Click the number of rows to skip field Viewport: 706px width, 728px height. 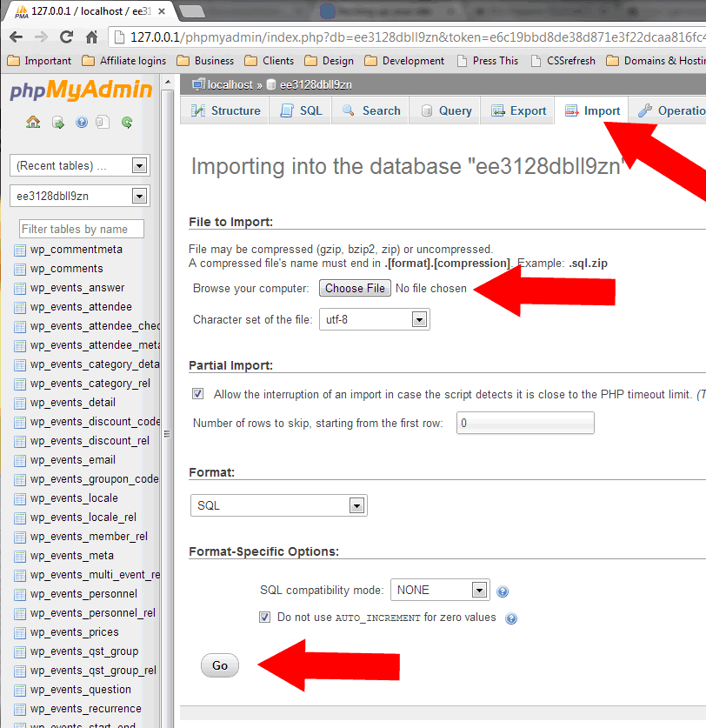click(x=525, y=423)
